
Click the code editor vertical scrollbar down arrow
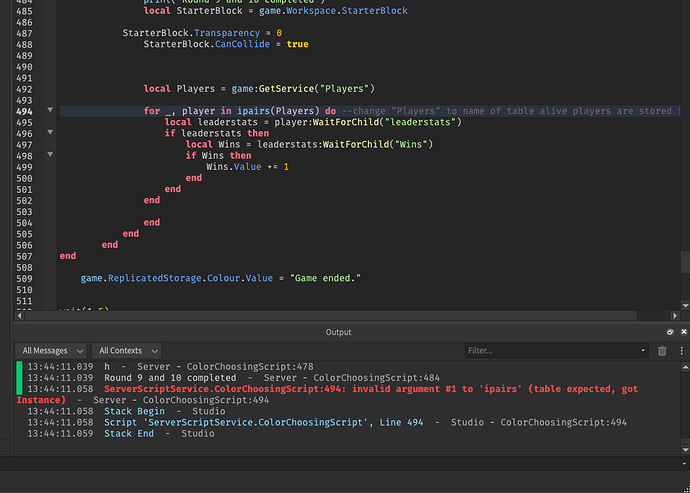[x=685, y=305]
